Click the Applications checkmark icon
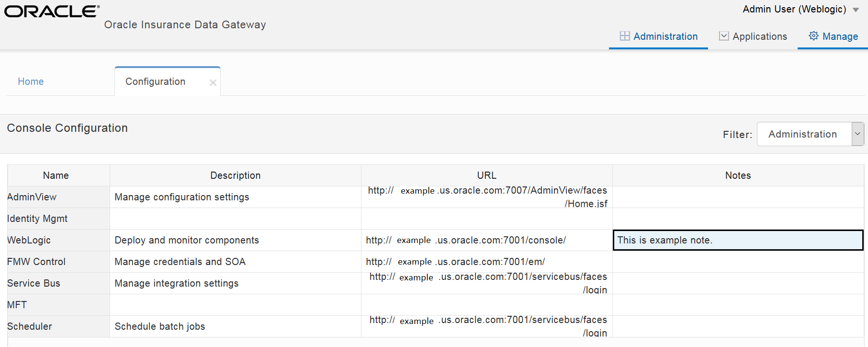This screenshot has width=868, height=347. pos(724,36)
